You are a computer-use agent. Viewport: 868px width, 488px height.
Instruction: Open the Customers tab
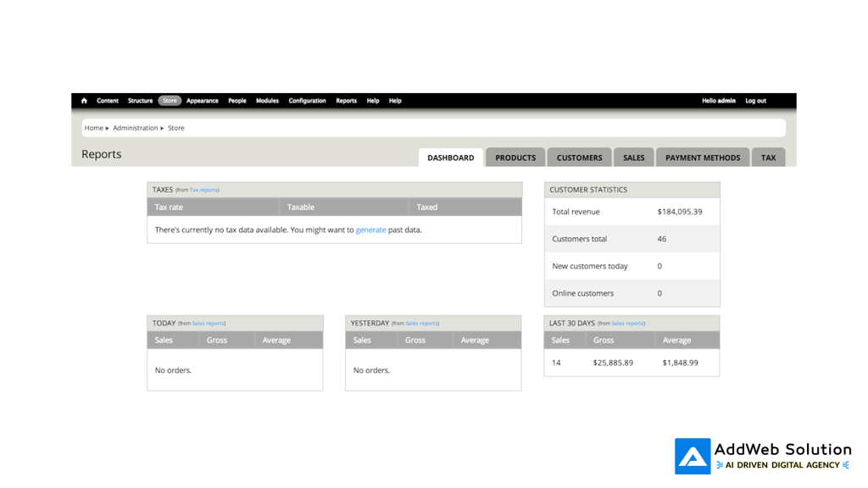click(x=579, y=157)
